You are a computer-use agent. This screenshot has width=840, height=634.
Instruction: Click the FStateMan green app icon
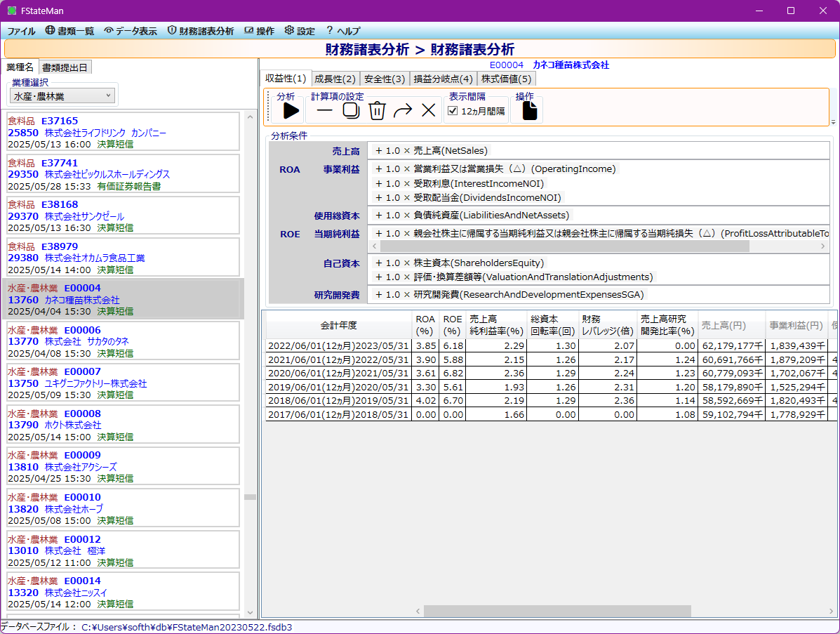point(12,11)
